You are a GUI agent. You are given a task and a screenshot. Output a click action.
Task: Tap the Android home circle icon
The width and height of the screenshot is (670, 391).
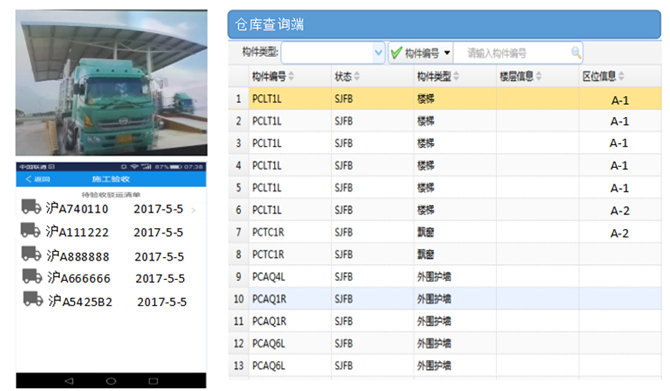click(111, 381)
